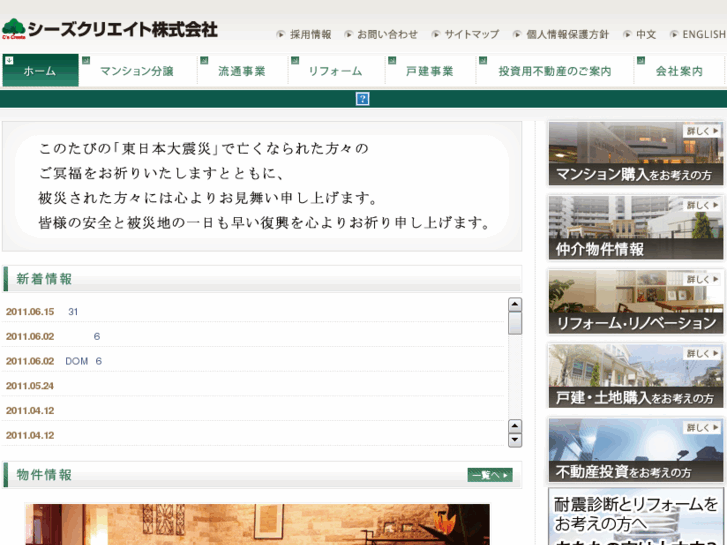This screenshot has height=545, width=727.
Task: Switch site language to ENGLISH
Action: (704, 35)
